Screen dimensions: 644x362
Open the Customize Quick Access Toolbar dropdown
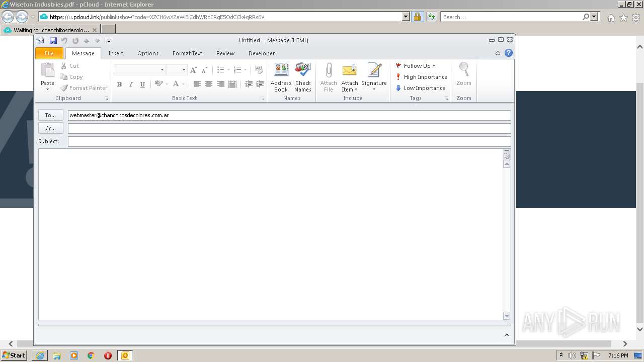[x=109, y=41]
